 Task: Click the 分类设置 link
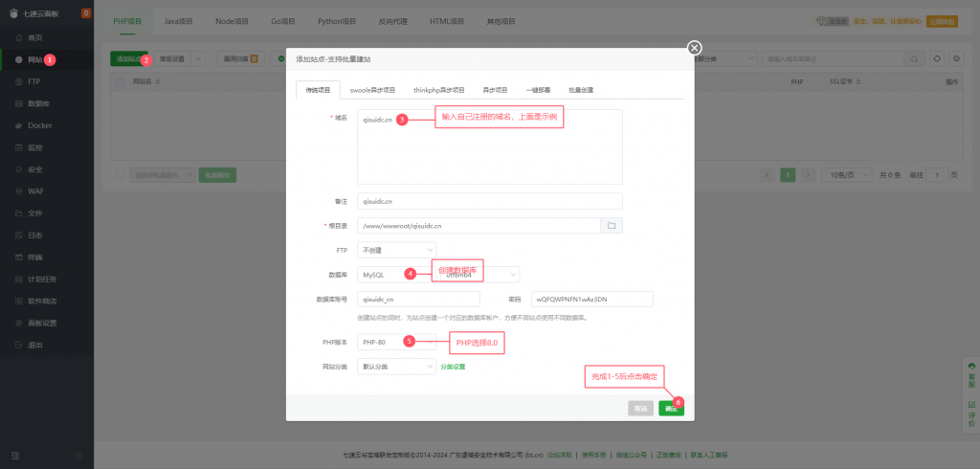pyautogui.click(x=453, y=367)
